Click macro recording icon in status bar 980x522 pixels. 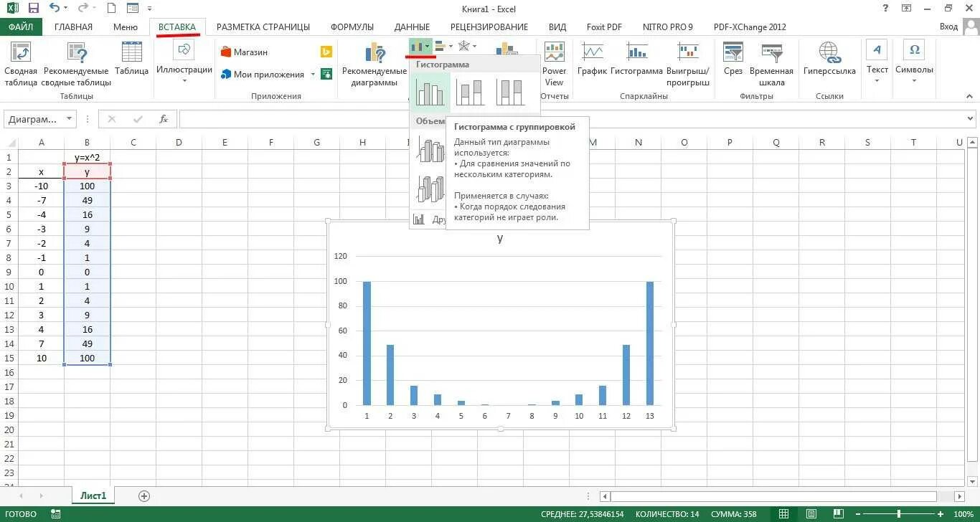click(x=56, y=514)
